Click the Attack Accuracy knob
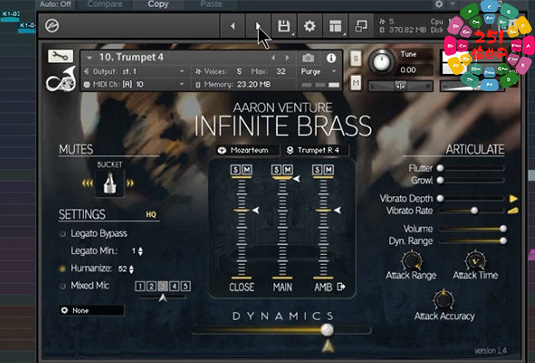535x363 pixels. [444, 300]
